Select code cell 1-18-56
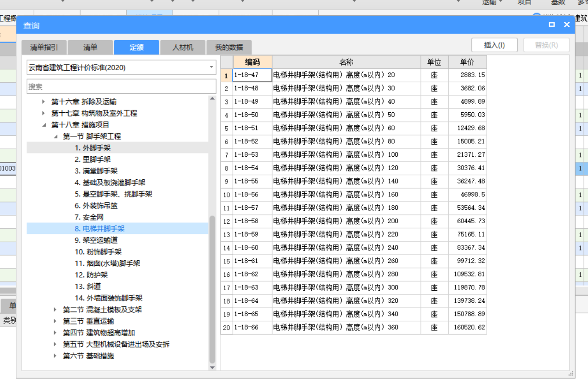Image resolution: width=588 pixels, height=391 pixels. (x=253, y=195)
